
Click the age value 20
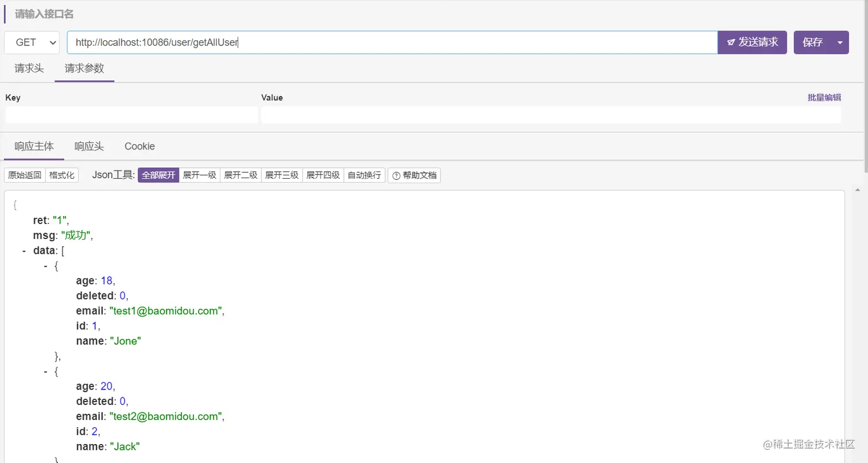coord(106,387)
